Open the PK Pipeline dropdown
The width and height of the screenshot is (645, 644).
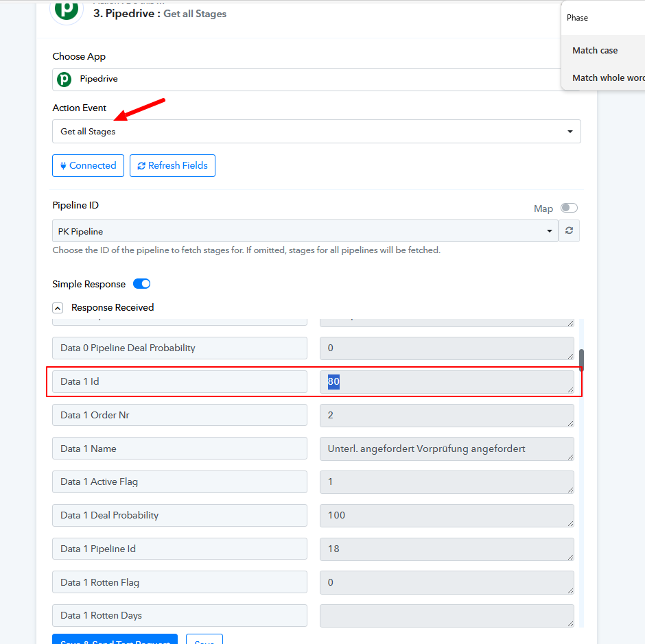click(x=305, y=230)
